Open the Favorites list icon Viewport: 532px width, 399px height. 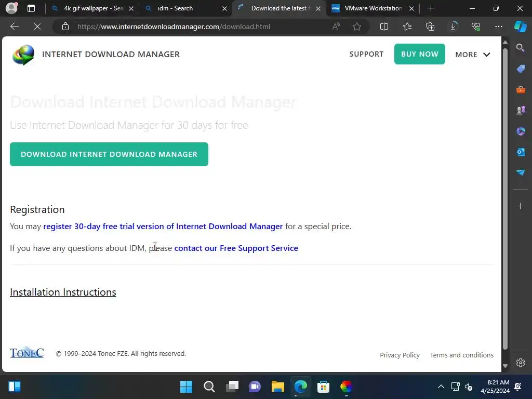pyautogui.click(x=407, y=26)
